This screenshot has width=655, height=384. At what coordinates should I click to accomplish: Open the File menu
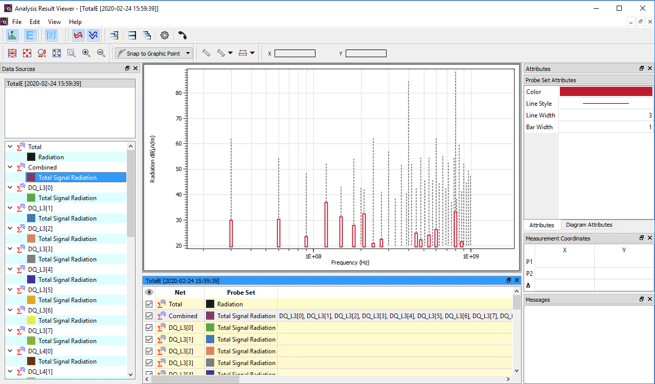click(17, 22)
